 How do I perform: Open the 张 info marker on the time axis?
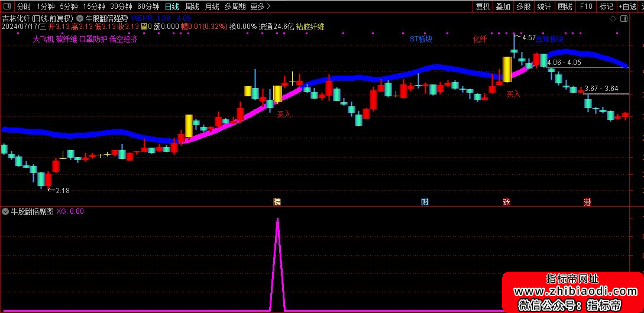[506, 201]
